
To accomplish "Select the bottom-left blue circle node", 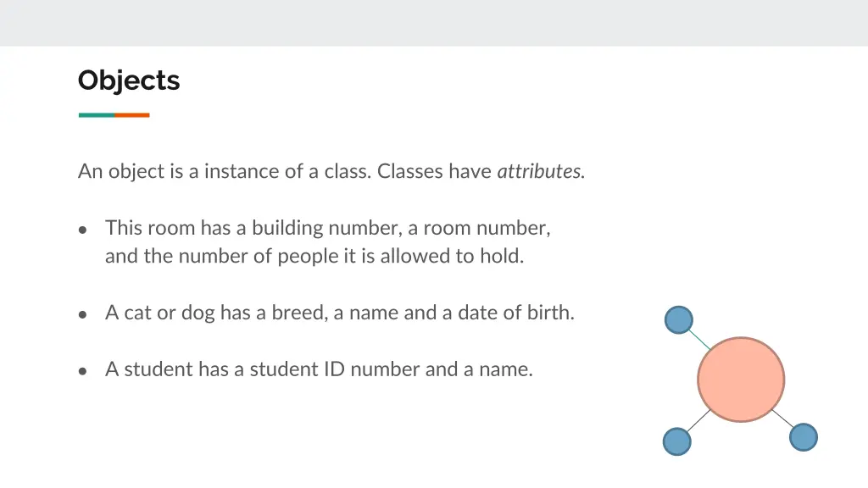I will tap(677, 441).
